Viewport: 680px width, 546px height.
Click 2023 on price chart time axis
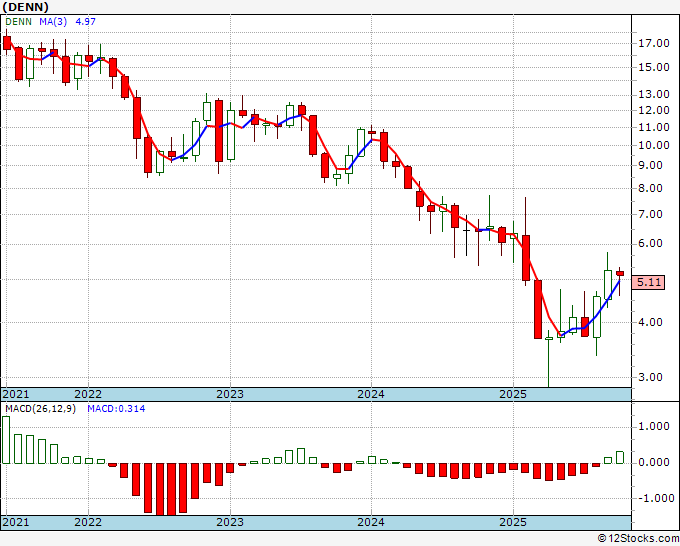[230, 394]
